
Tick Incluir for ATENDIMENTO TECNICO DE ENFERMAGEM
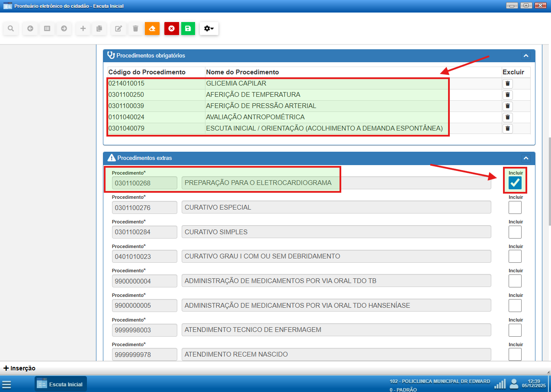[515, 330]
